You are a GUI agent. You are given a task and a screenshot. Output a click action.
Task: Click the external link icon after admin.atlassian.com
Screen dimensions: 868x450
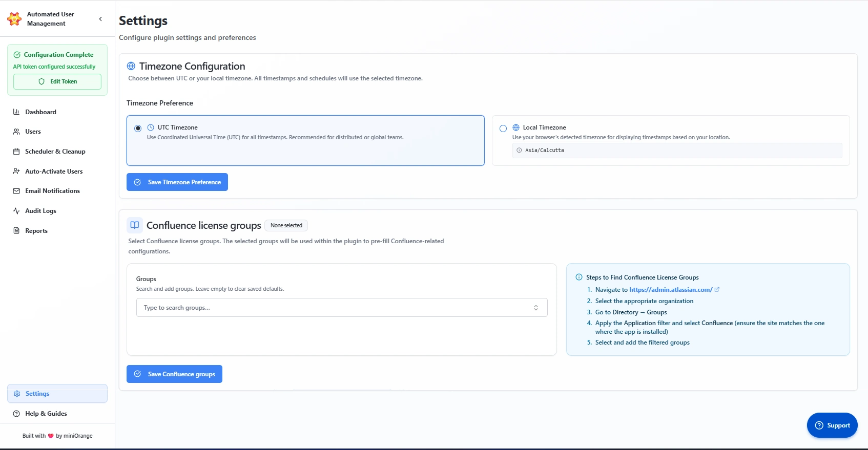(717, 290)
